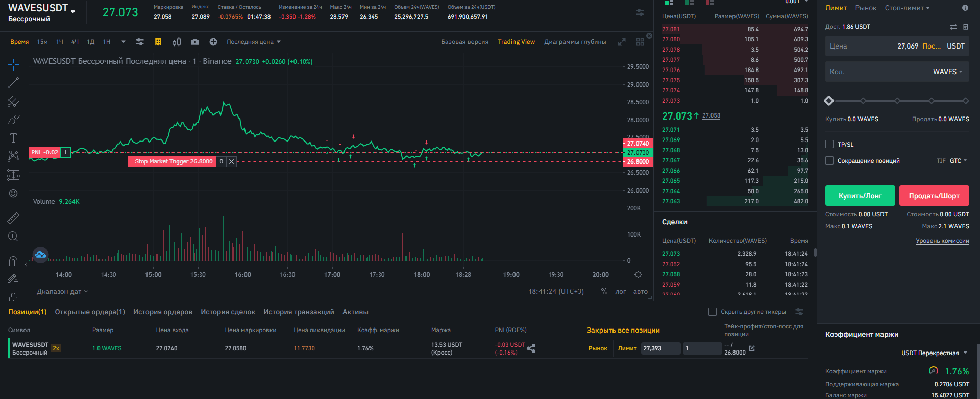The height and width of the screenshot is (399, 980).
Task: Open the order type info icon
Action: (x=965, y=8)
